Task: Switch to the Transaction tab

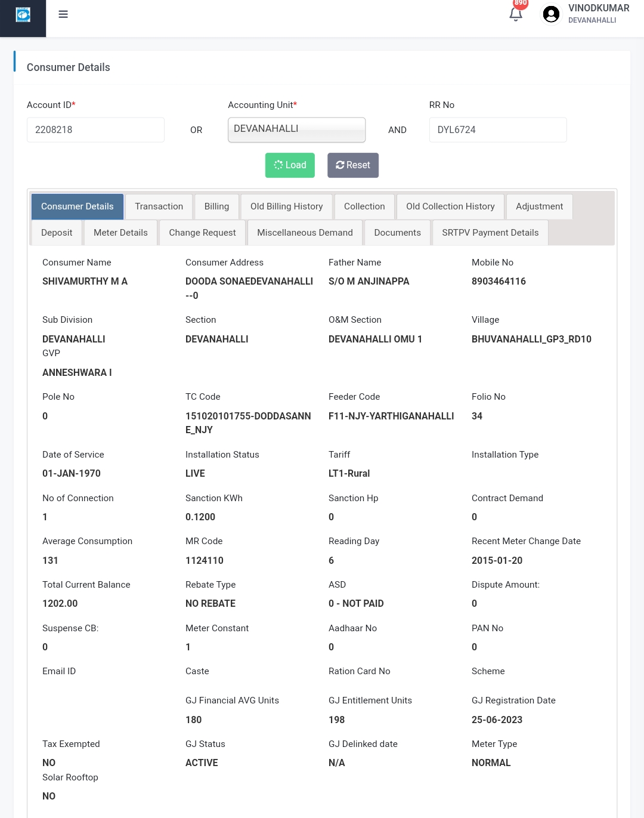Action: click(x=159, y=206)
